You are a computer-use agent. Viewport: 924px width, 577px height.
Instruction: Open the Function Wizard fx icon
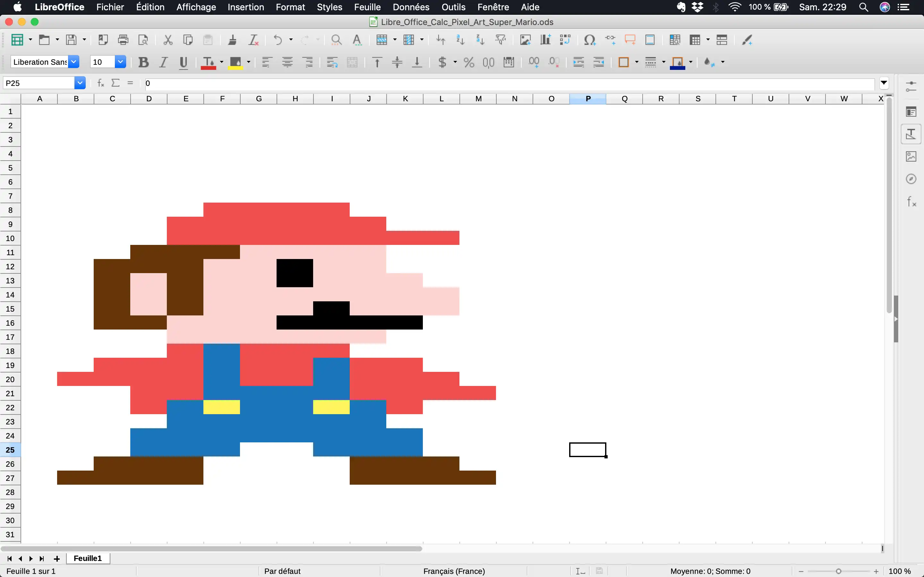click(x=101, y=83)
